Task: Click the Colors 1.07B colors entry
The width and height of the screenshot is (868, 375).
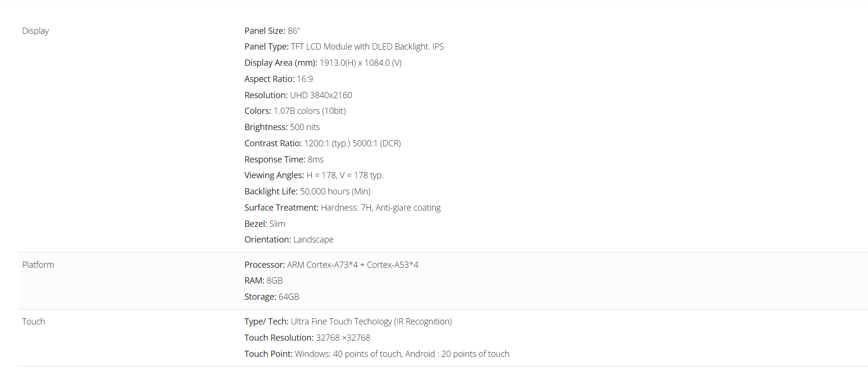Action: (x=295, y=111)
